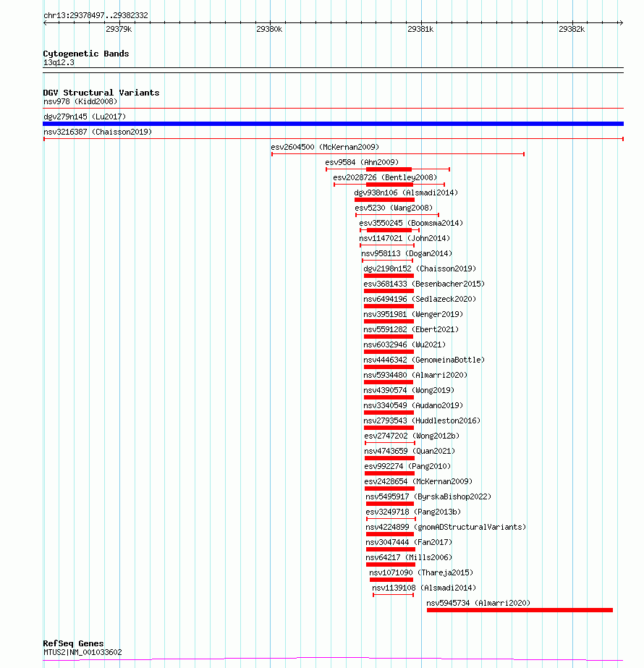
Task: Click the nsv978 (Kidd2008) variant label
Action: (x=80, y=101)
